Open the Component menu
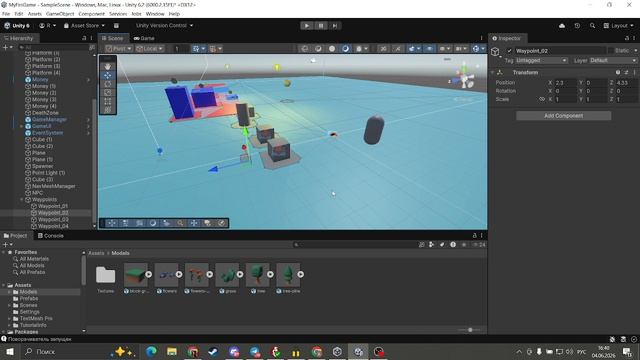Image resolution: width=640 pixels, height=360 pixels. [91, 14]
